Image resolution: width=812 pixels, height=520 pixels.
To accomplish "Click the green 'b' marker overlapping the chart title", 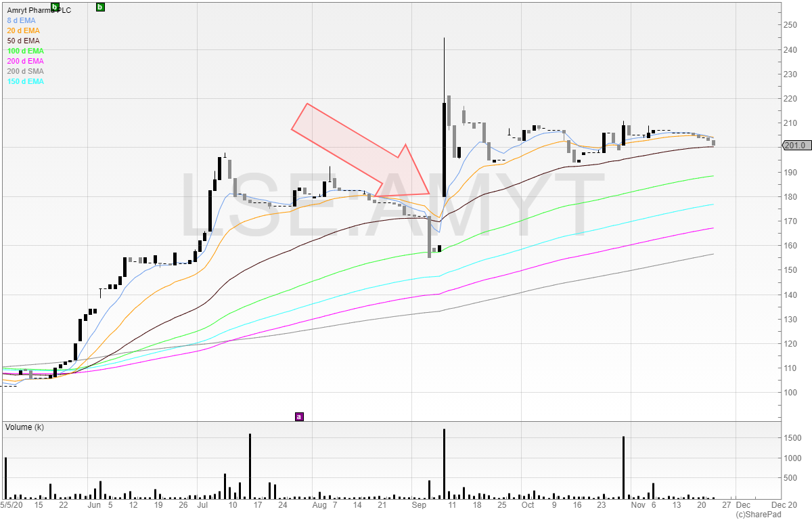I will click(55, 7).
